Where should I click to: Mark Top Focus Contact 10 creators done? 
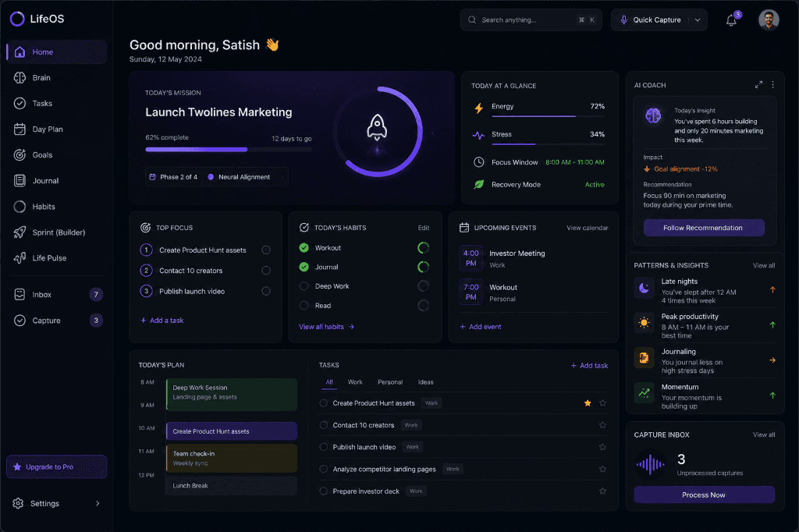coord(266,271)
